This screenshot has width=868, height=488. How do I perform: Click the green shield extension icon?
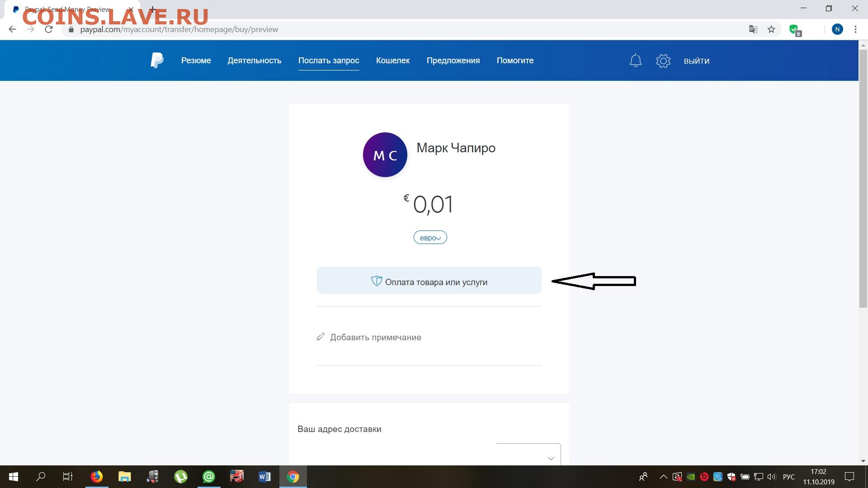794,30
